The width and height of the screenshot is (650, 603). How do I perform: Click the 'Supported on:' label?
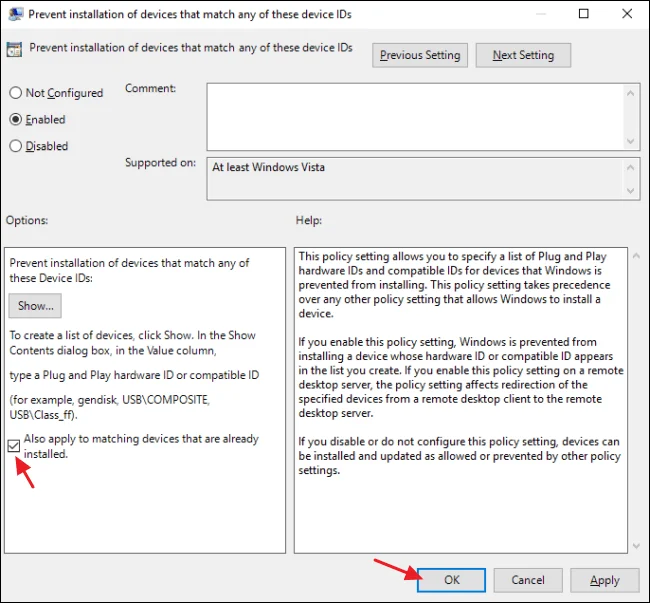(x=160, y=162)
